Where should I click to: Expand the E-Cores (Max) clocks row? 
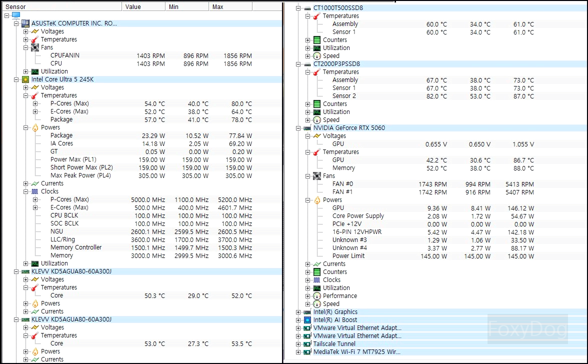point(35,207)
